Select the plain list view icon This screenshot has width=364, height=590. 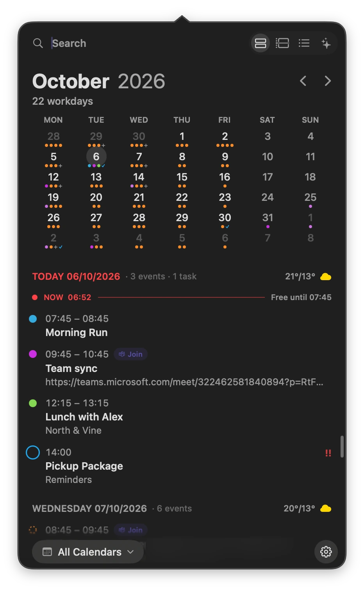[304, 43]
